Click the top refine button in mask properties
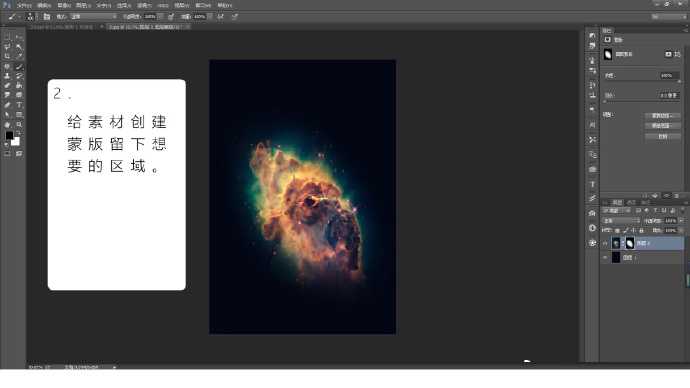690x388 pixels. [662, 116]
